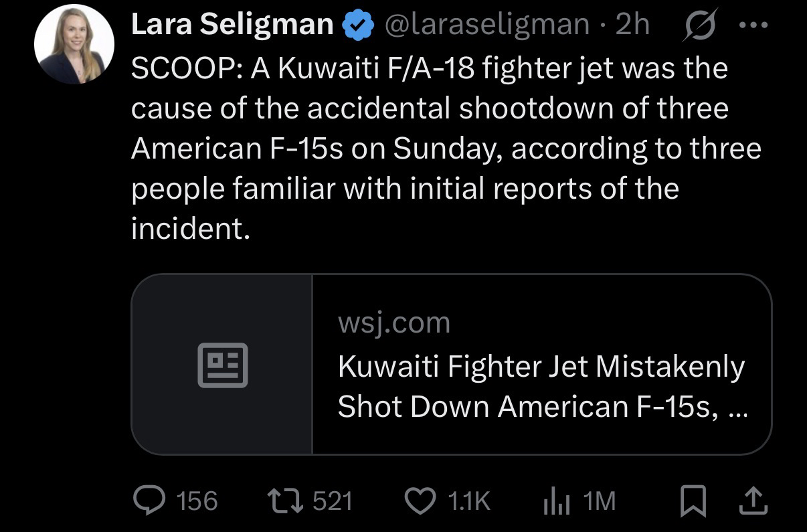This screenshot has height=532, width=807.
Task: Open the wsj.com domain link
Action: [x=394, y=323]
